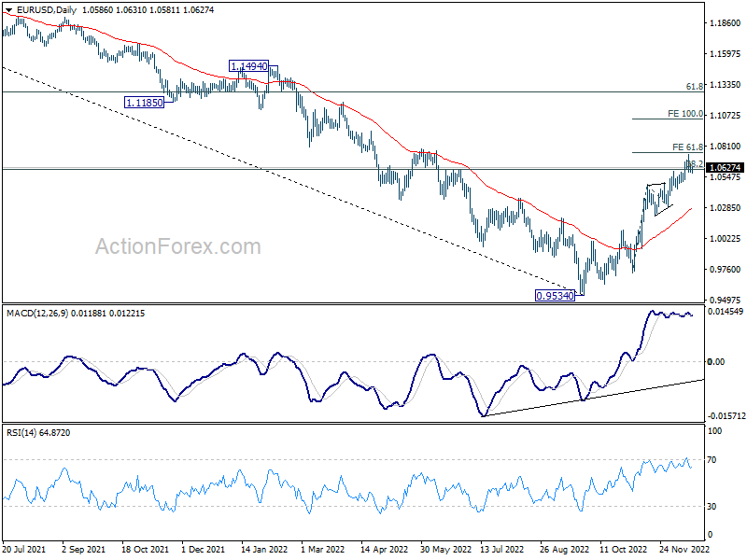Click the 1.15975 price axis value
747x560 pixels.
(x=726, y=54)
